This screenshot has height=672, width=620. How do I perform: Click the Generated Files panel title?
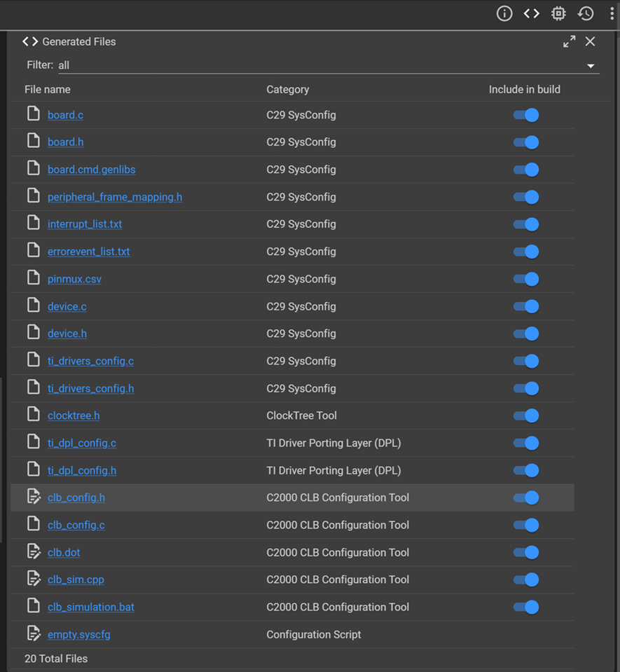[79, 41]
